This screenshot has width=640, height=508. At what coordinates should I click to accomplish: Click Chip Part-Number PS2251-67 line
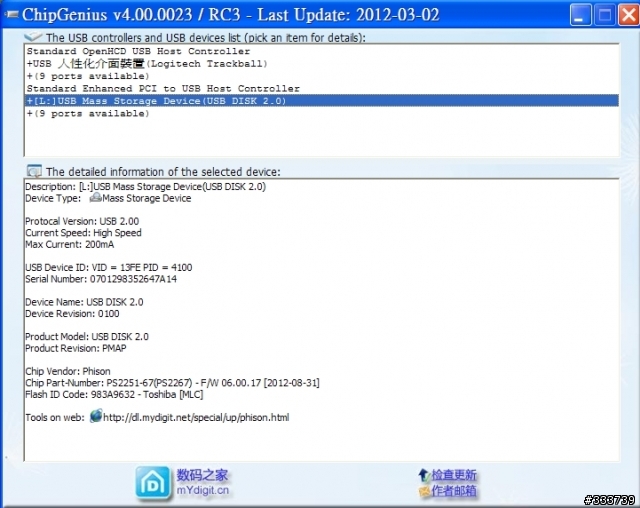[x=173, y=383]
